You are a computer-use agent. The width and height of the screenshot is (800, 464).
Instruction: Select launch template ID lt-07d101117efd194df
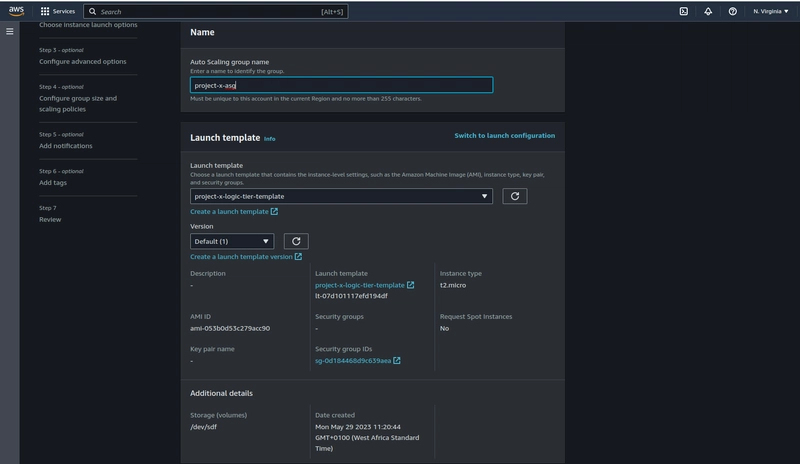click(x=351, y=296)
